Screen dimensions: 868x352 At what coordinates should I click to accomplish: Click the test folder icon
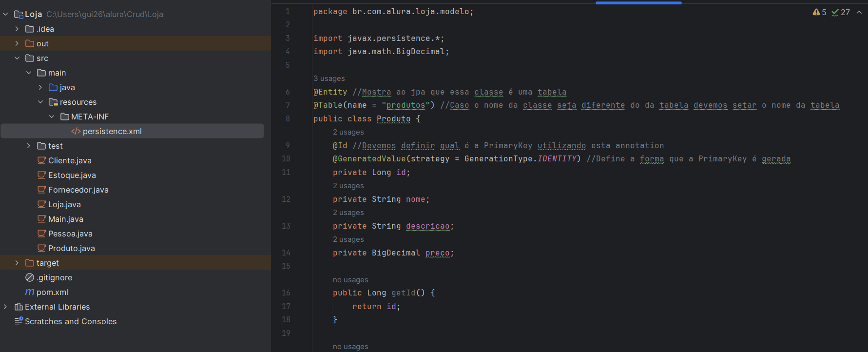[41, 146]
